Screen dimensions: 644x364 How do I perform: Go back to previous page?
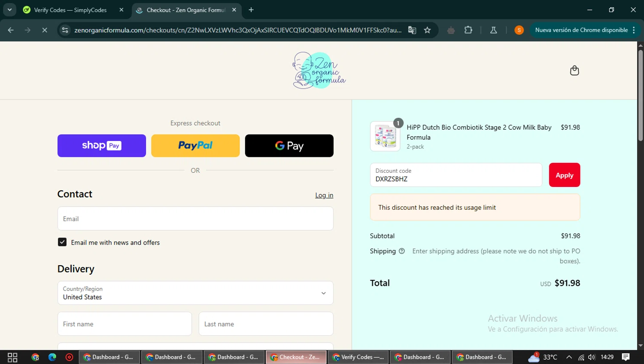pyautogui.click(x=11, y=30)
